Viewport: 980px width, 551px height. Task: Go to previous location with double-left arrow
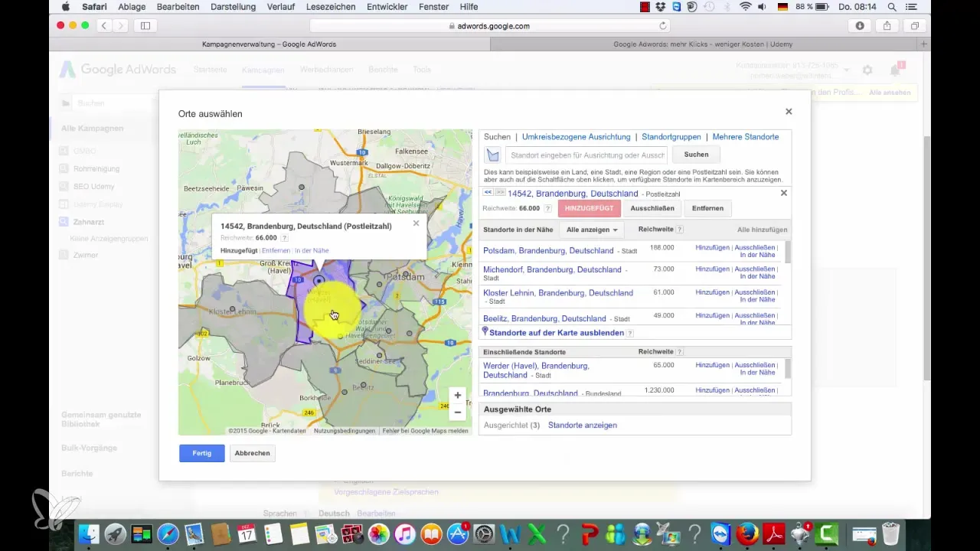point(488,193)
